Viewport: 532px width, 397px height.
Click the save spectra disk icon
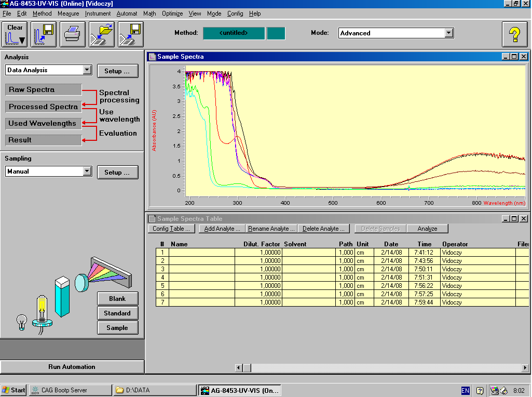[x=44, y=34]
